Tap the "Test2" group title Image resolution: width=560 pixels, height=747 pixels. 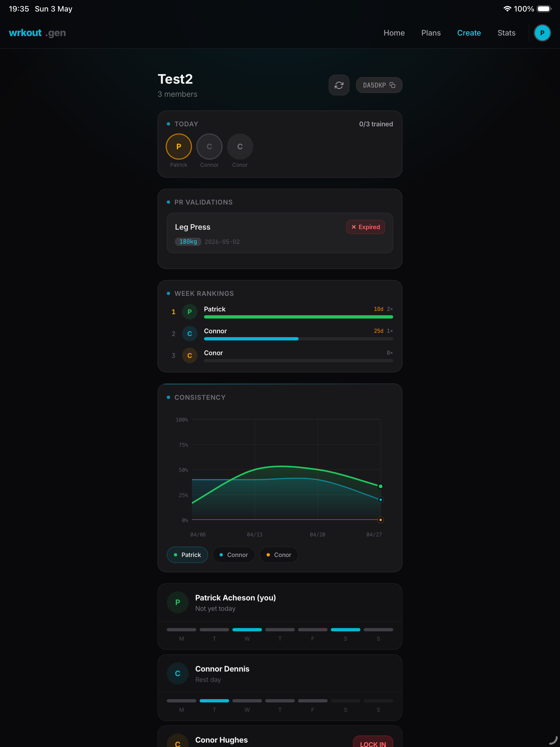(x=175, y=79)
